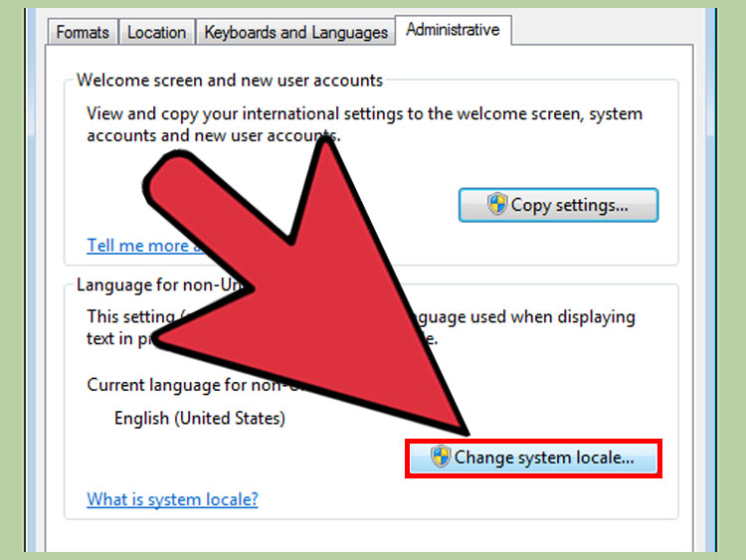The width and height of the screenshot is (746, 560).
Task: Switch to the Formats tab
Action: pos(83,33)
